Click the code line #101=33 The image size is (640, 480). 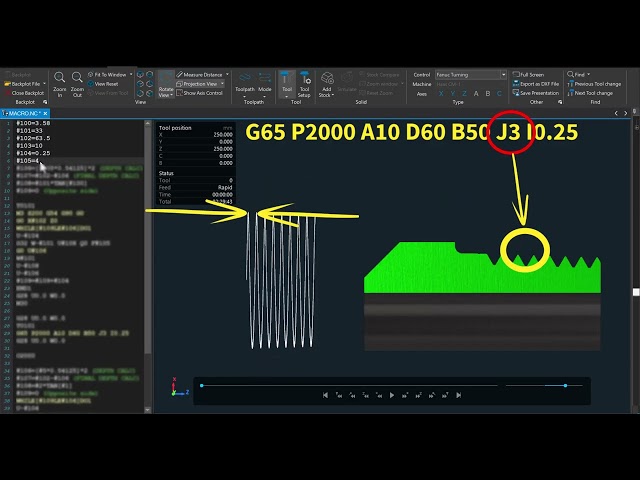coord(29,131)
